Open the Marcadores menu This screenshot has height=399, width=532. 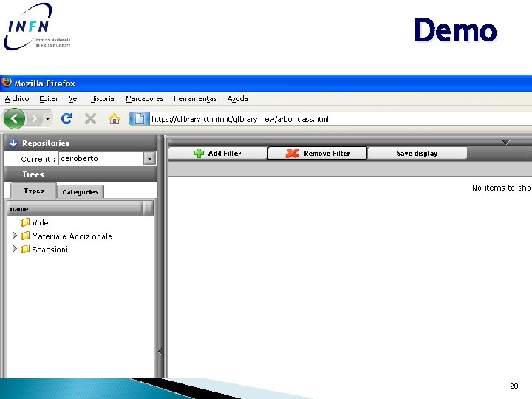[x=145, y=99]
